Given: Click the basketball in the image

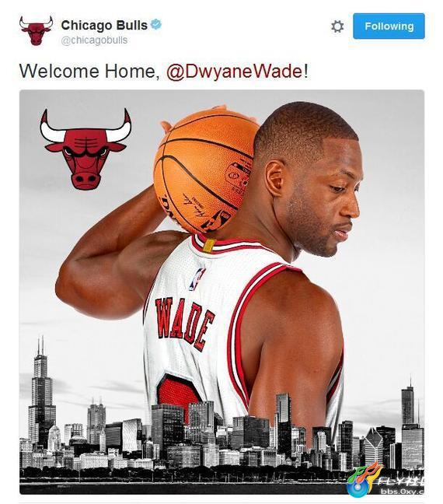Looking at the screenshot, I should tap(206, 169).
